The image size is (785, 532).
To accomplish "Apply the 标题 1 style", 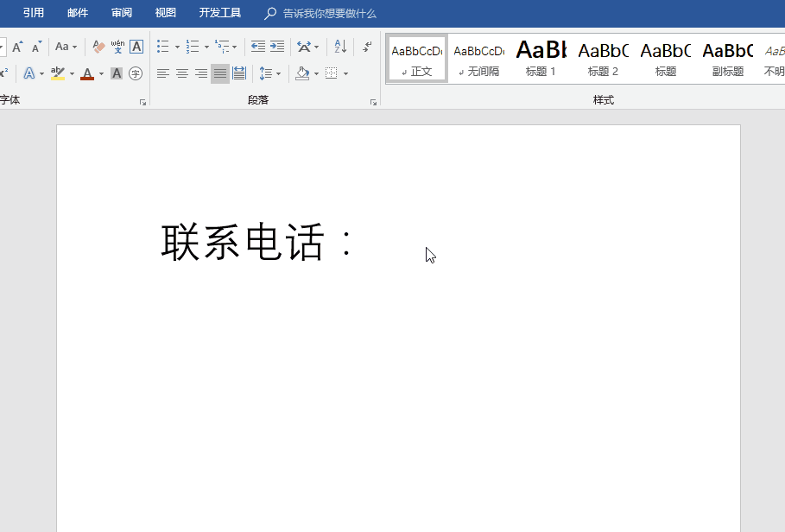I will [541, 59].
